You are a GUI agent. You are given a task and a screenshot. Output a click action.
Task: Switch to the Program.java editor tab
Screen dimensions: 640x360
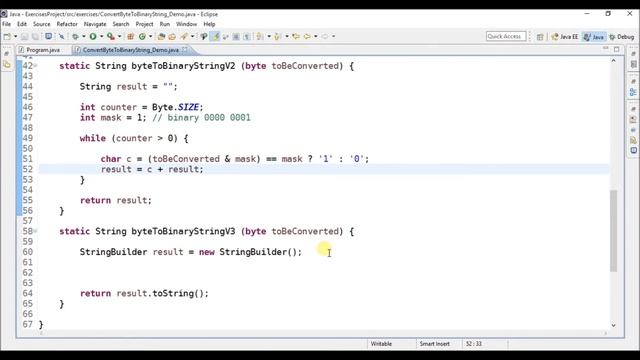[x=40, y=50]
